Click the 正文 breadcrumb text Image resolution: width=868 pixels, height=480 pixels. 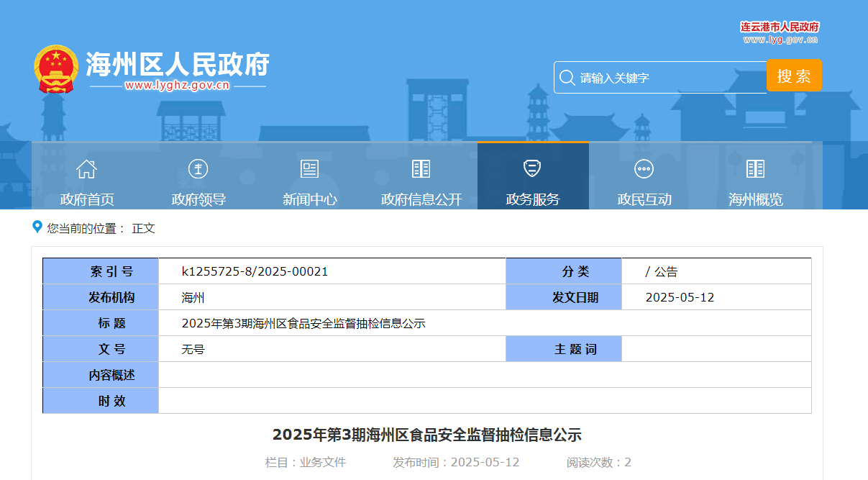pos(143,228)
